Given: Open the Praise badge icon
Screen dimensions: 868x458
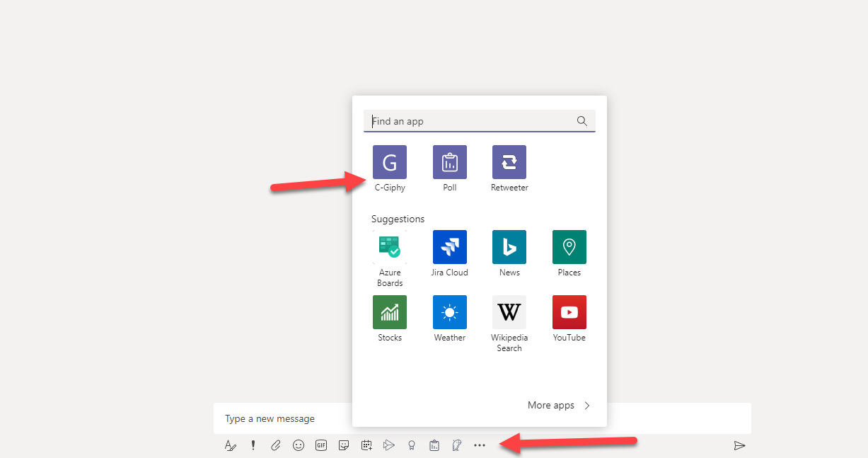Looking at the screenshot, I should 412,445.
